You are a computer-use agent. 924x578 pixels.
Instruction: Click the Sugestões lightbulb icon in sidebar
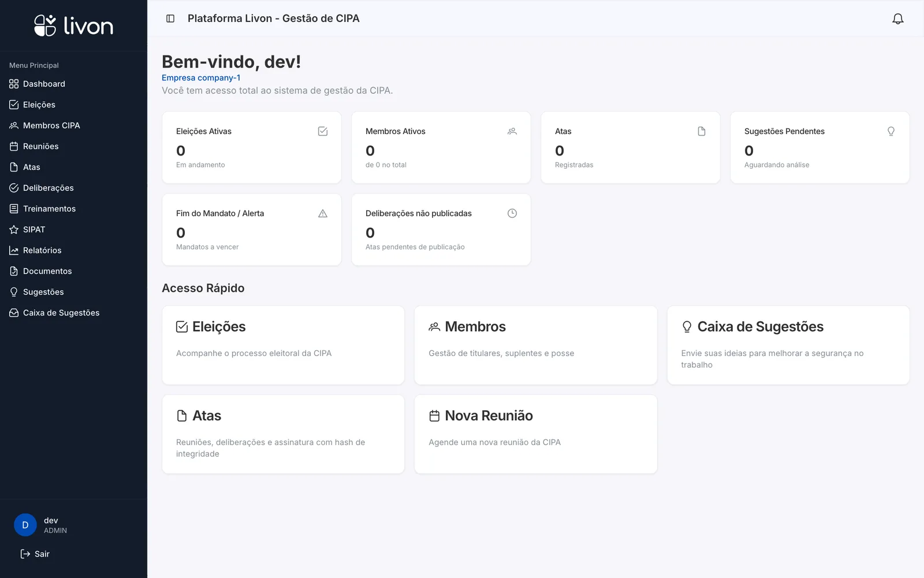[14, 292]
